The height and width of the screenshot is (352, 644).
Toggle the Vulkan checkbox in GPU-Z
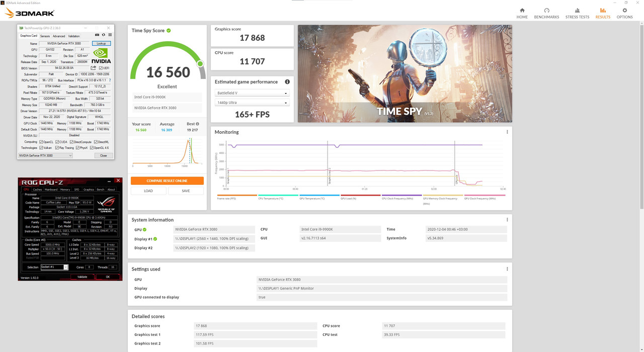pyautogui.click(x=41, y=148)
